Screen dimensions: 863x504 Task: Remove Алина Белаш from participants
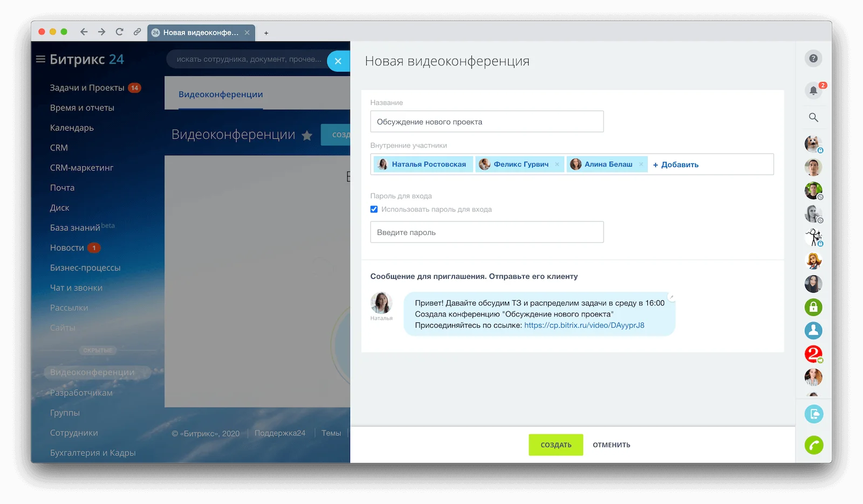641,164
